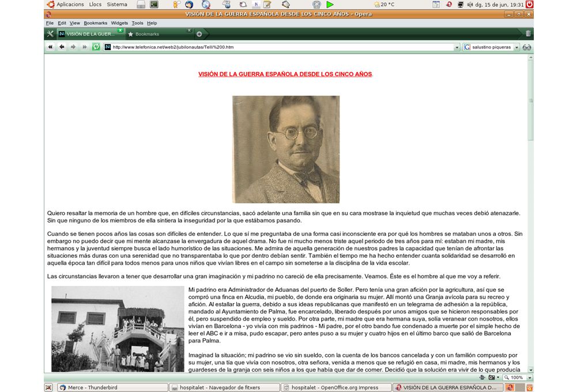Click the date and clock applet
Screen dimensions: 588x392
click(x=499, y=5)
